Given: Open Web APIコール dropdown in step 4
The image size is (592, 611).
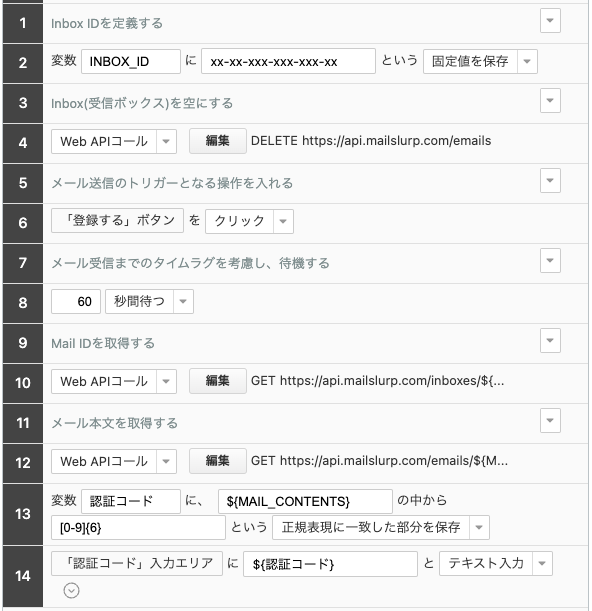Looking at the screenshot, I should (166, 141).
